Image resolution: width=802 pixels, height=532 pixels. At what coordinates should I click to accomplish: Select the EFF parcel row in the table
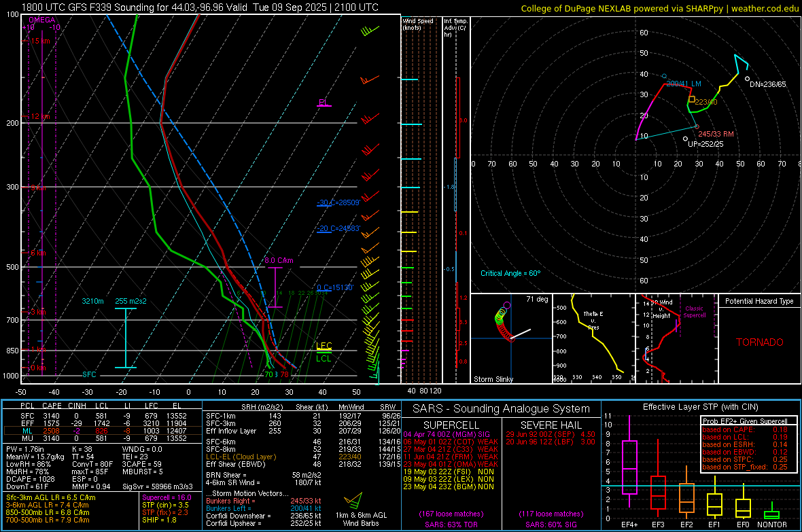point(103,423)
